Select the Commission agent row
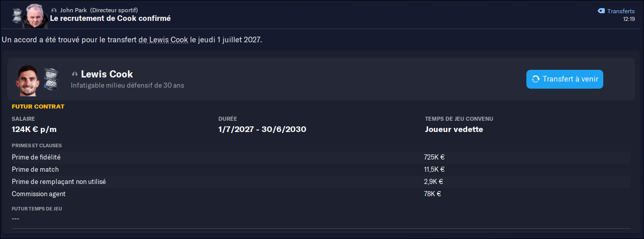 click(x=321, y=194)
